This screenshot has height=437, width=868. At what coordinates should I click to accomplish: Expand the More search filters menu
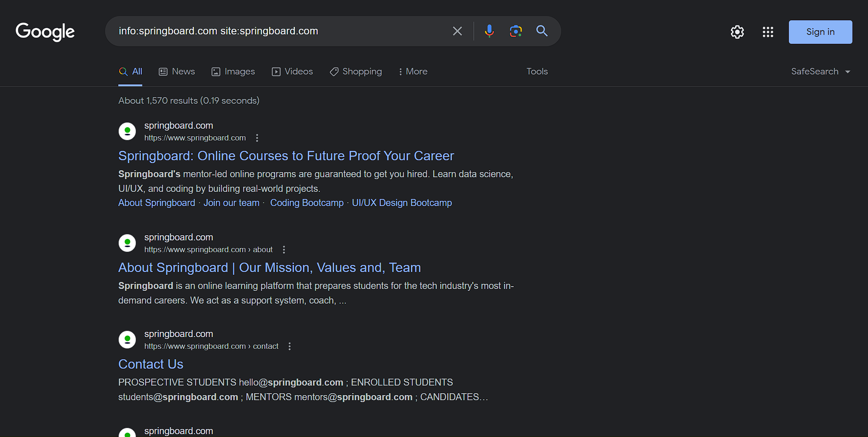(413, 72)
